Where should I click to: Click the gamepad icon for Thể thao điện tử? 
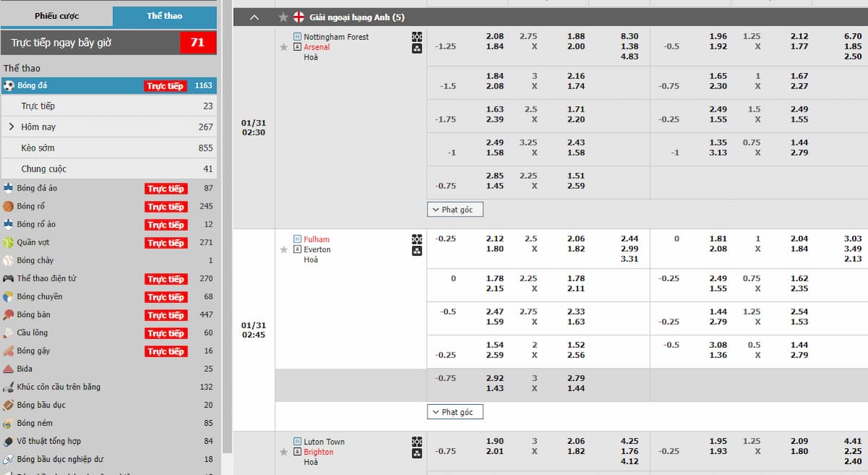pos(9,279)
